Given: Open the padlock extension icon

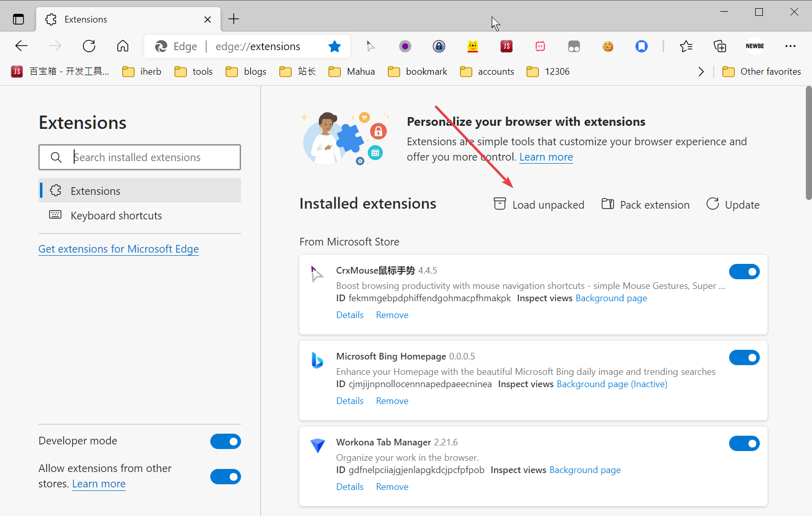Looking at the screenshot, I should (x=439, y=47).
